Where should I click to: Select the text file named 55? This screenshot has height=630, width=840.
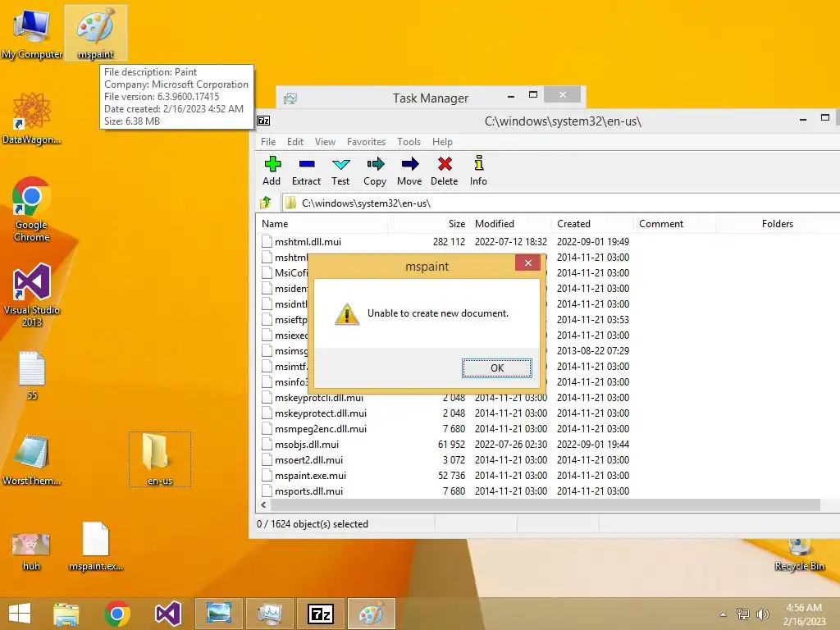coord(32,375)
